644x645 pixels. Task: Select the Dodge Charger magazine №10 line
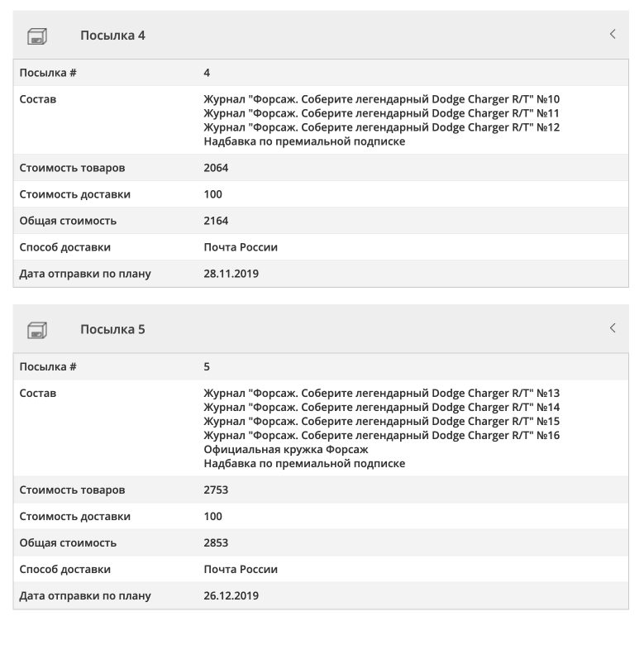pos(381,99)
